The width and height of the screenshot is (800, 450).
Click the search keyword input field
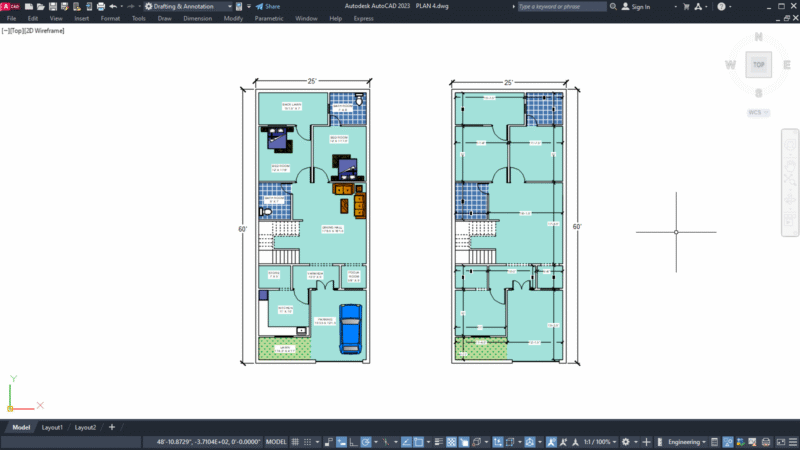(x=561, y=7)
